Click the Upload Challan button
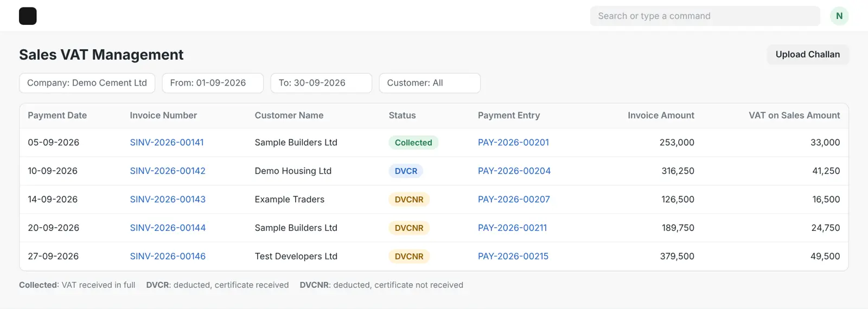The height and width of the screenshot is (309, 868). click(x=808, y=55)
